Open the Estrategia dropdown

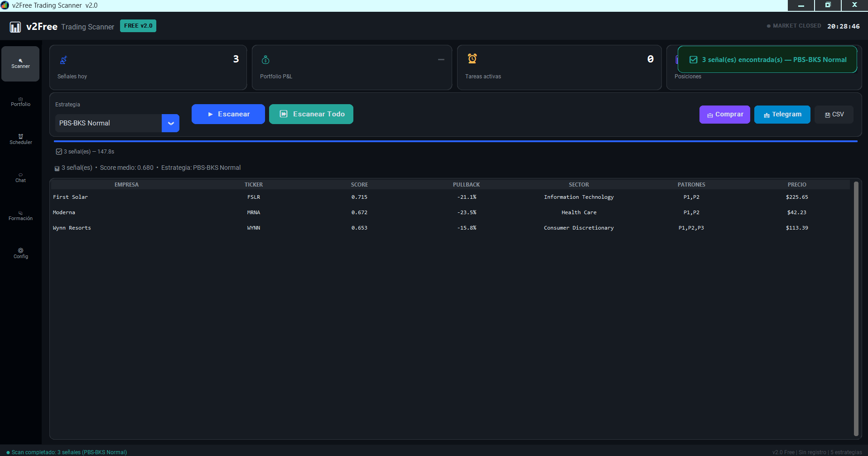coord(109,123)
